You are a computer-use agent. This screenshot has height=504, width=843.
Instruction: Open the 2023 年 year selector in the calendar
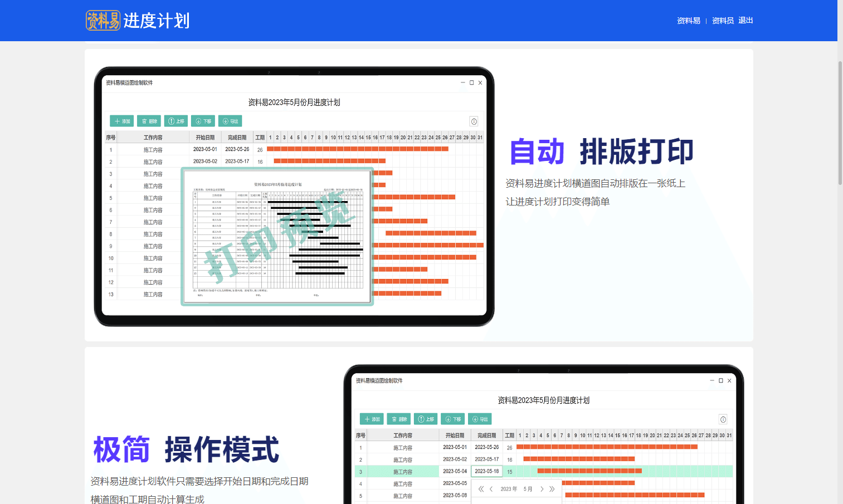(509, 489)
